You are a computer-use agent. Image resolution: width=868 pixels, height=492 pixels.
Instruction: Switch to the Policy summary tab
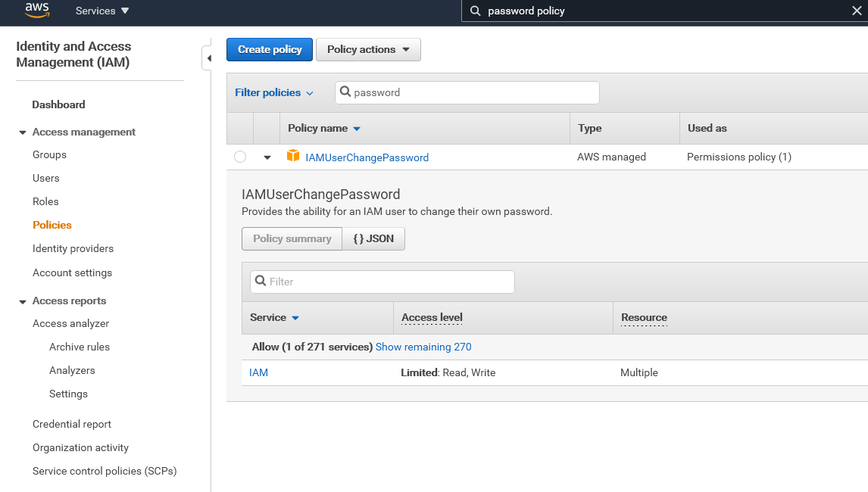292,238
